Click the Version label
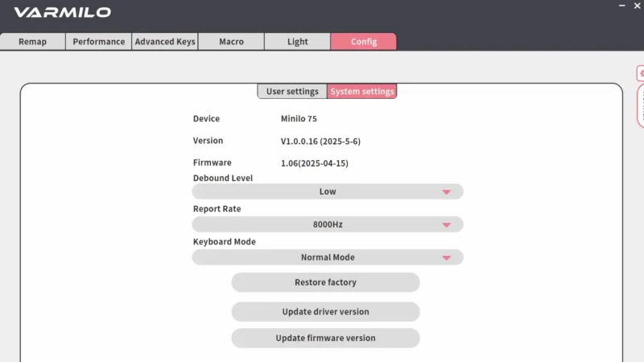This screenshot has height=362, width=644. point(208,140)
